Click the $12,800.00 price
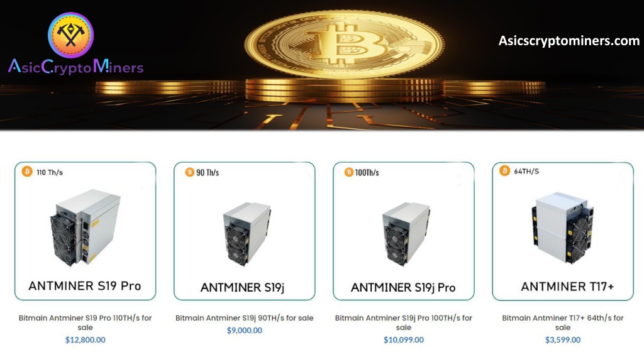The image size is (644, 362). [x=85, y=340]
